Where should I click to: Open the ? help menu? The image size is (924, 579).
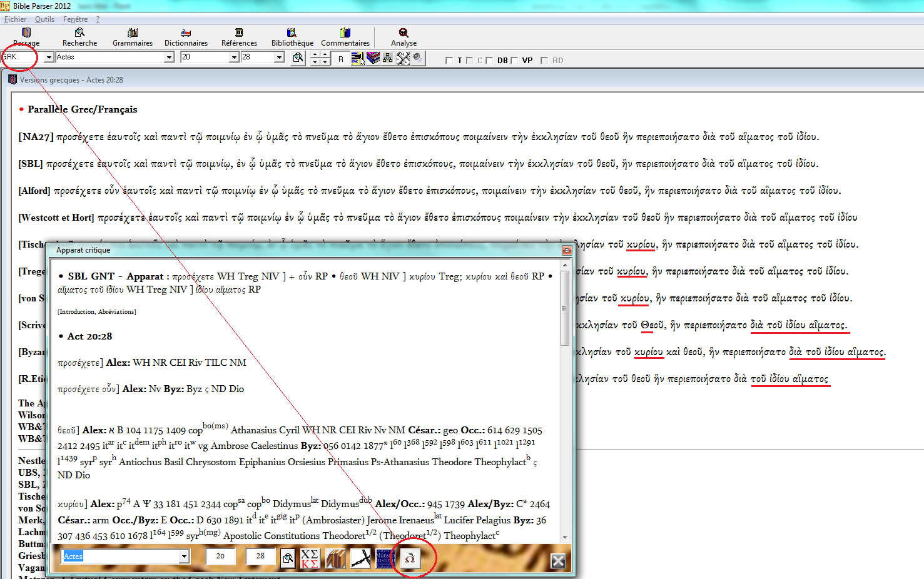click(x=98, y=19)
